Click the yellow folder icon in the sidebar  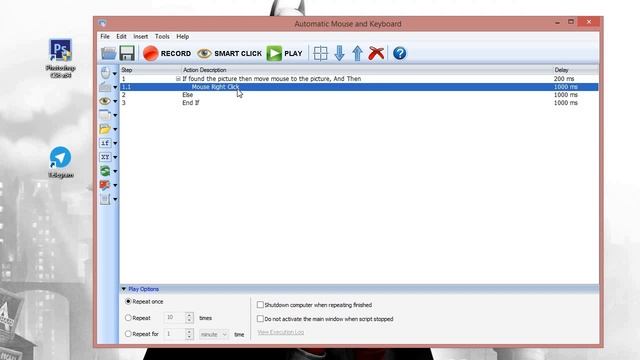[x=105, y=129]
